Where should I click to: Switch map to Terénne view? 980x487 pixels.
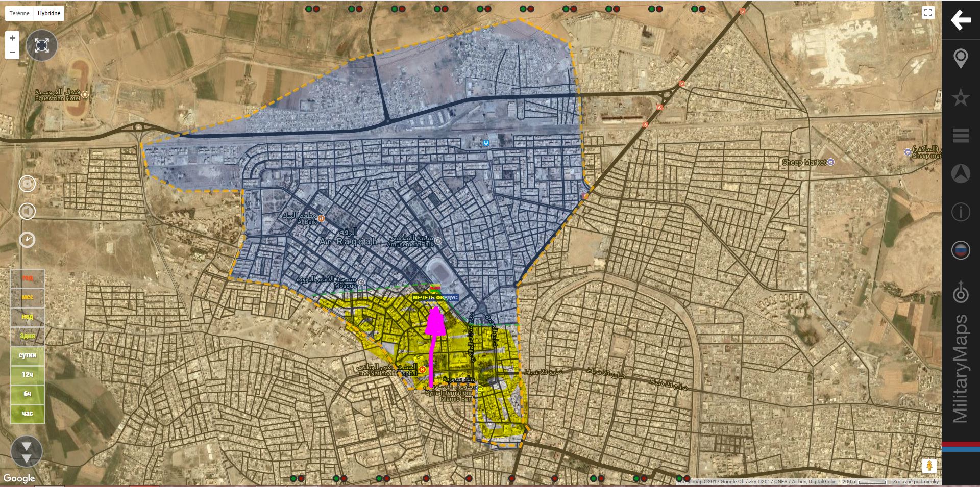(x=19, y=13)
